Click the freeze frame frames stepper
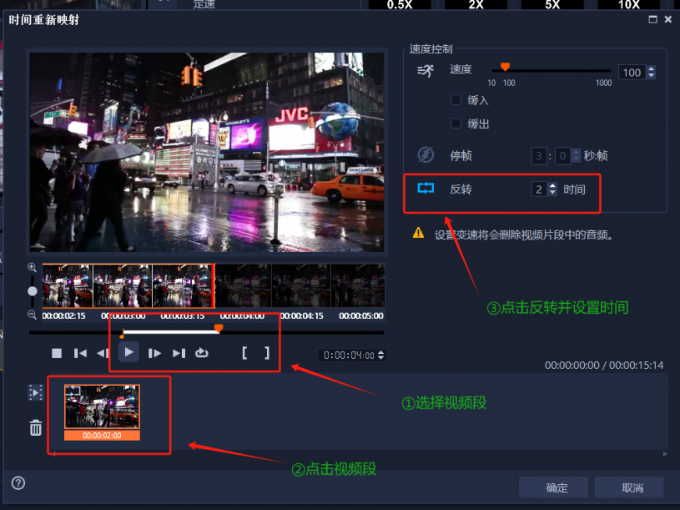 pyautogui.click(x=576, y=156)
